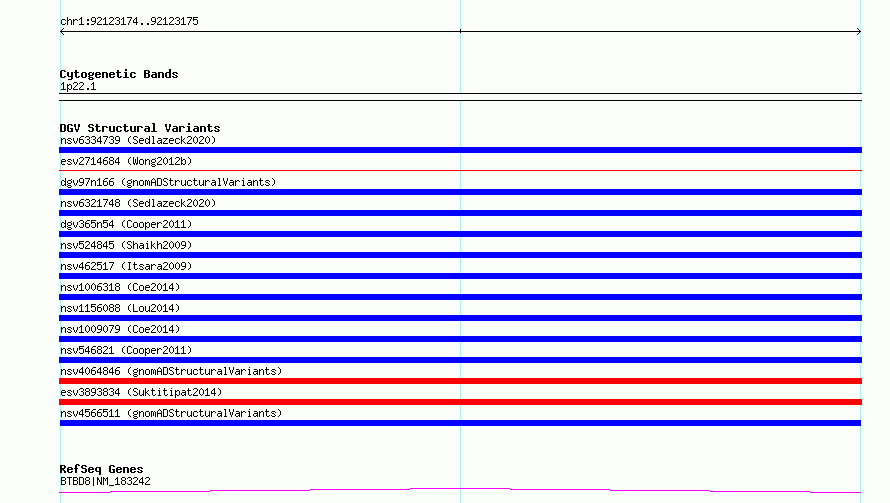
Task: Click the blue bar under nsv462517
Action: coord(460,276)
